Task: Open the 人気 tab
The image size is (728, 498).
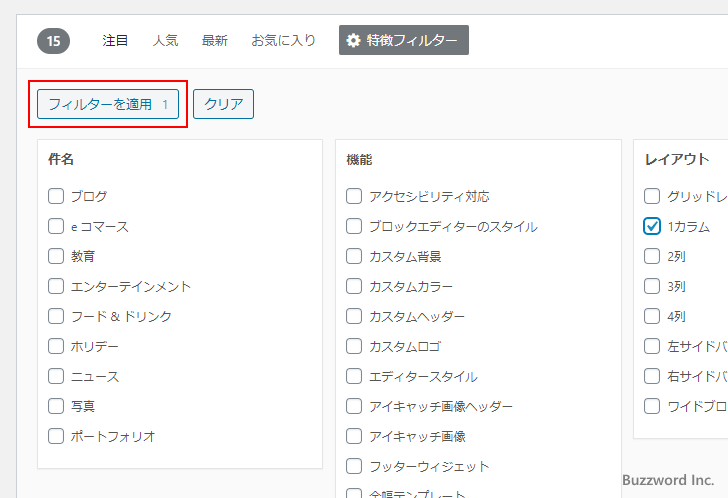Action: (165, 41)
